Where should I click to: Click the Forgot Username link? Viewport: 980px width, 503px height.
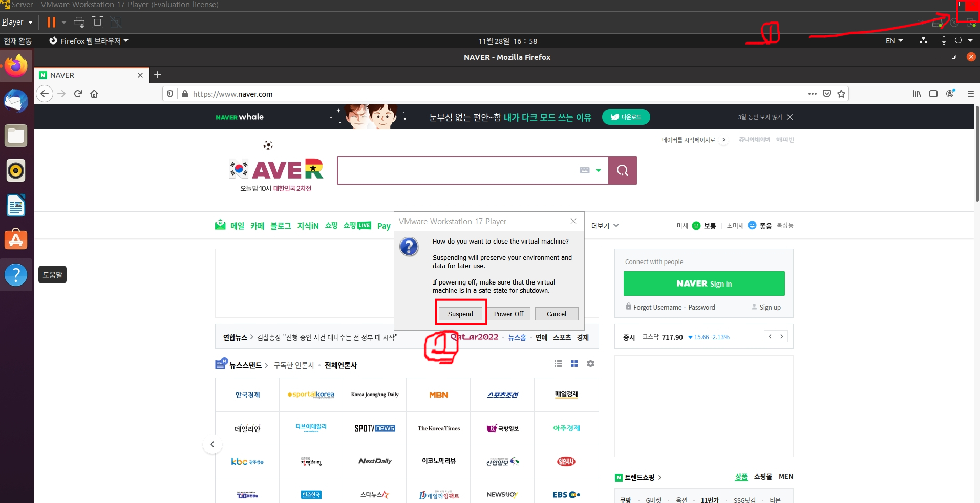click(x=657, y=307)
